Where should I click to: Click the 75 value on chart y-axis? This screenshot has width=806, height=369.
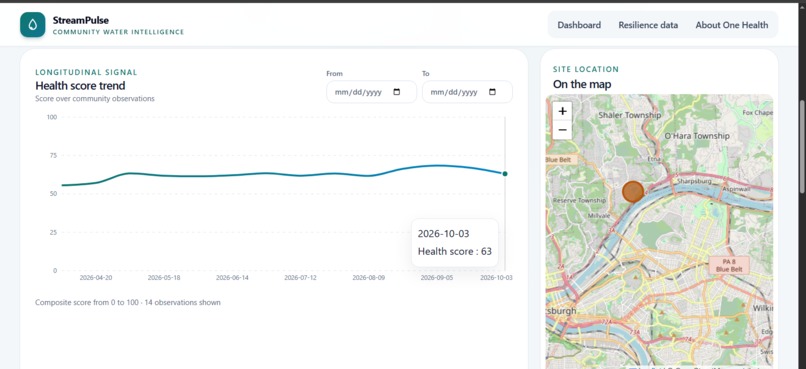[x=53, y=155]
